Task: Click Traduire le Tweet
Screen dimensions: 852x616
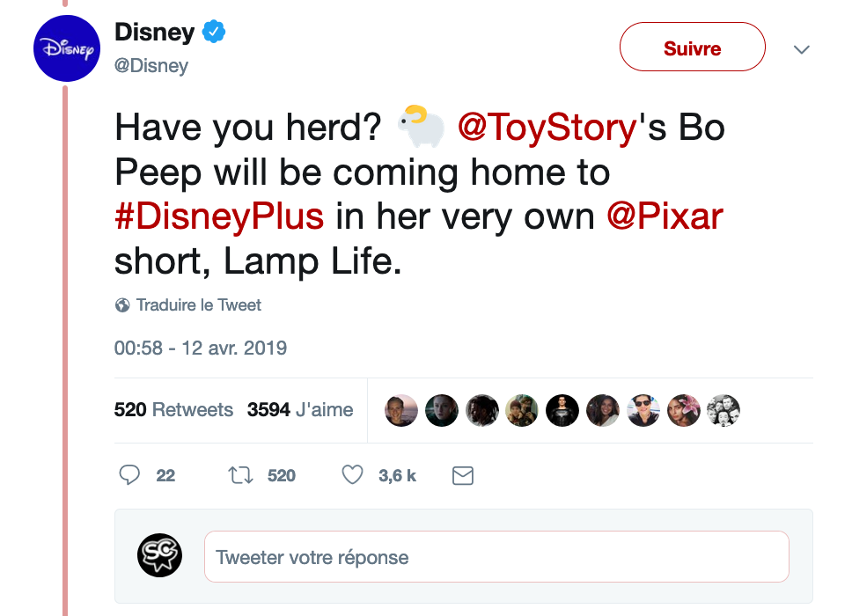Action: (x=198, y=305)
